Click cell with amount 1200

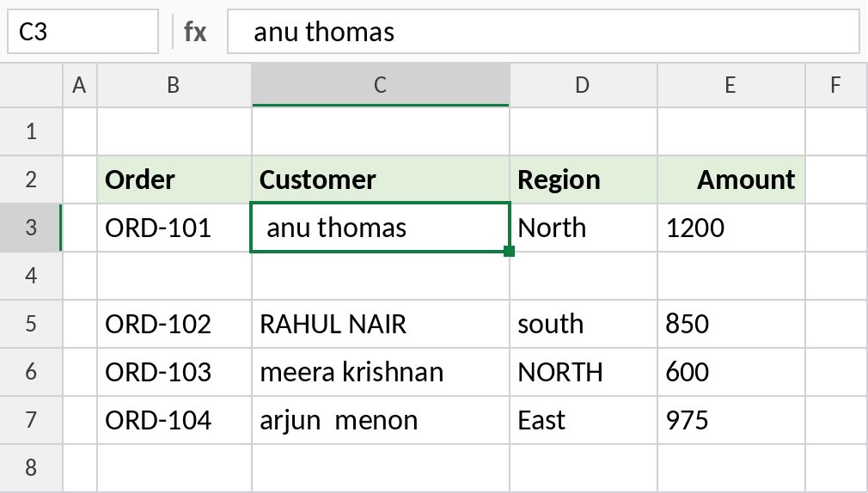tap(731, 228)
